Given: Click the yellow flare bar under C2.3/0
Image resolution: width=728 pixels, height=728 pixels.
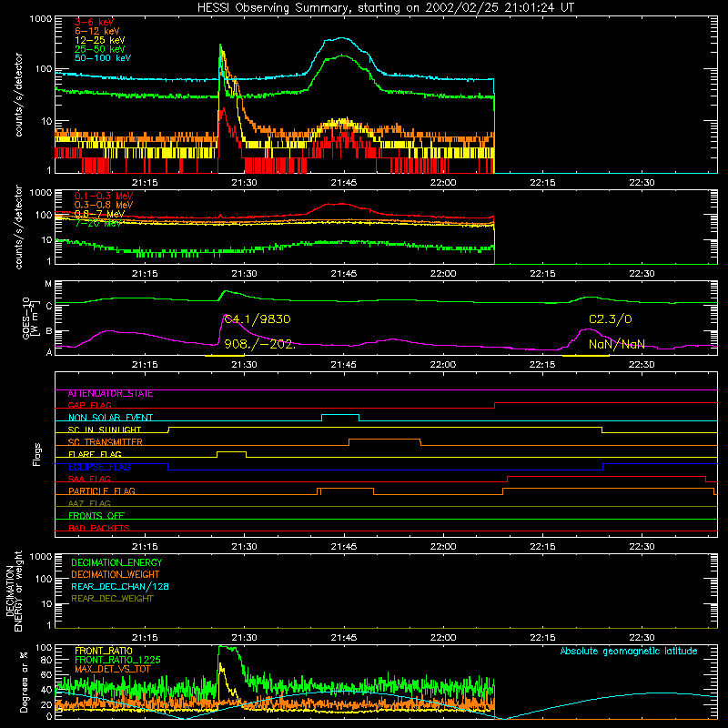Looking at the screenshot, I should [586, 356].
